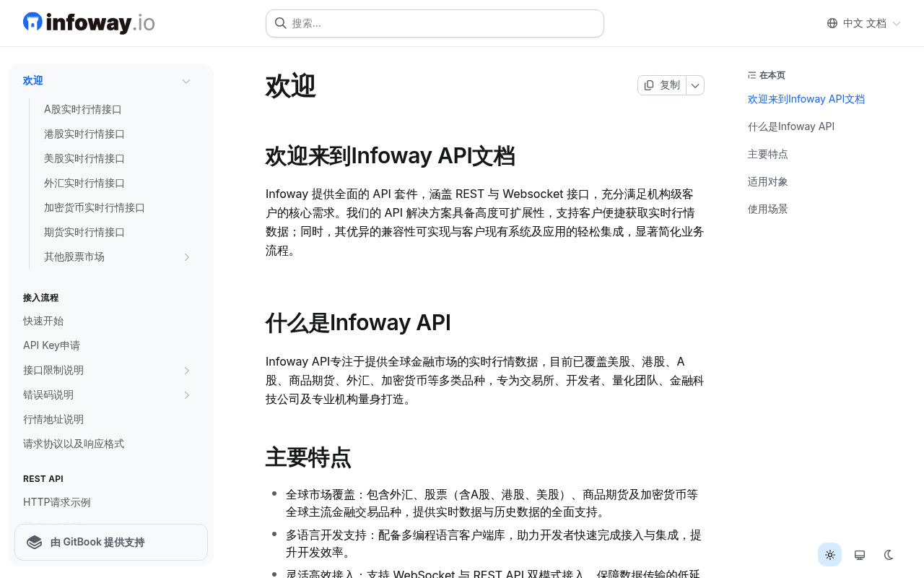This screenshot has height=578, width=924.
Task: Switch to dark theme
Action: pyautogui.click(x=889, y=555)
